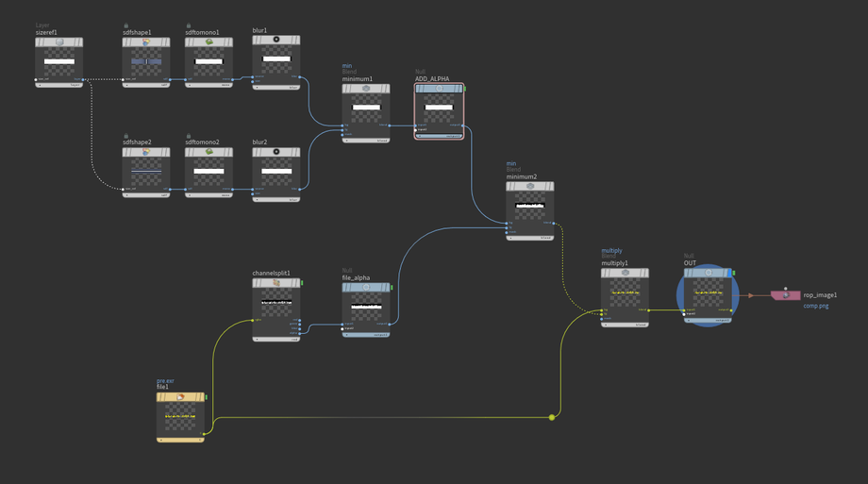Click the sizeref1 Layer node icon
The height and width of the screenshot is (484, 868).
(59, 42)
